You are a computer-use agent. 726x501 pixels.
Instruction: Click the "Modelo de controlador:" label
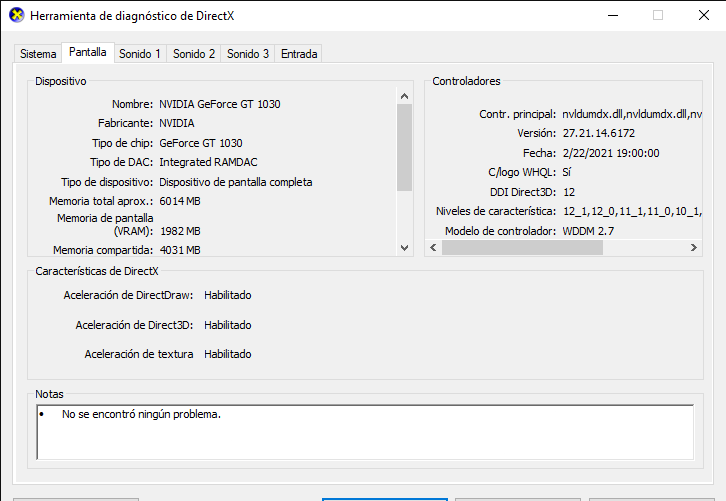pyautogui.click(x=501, y=231)
